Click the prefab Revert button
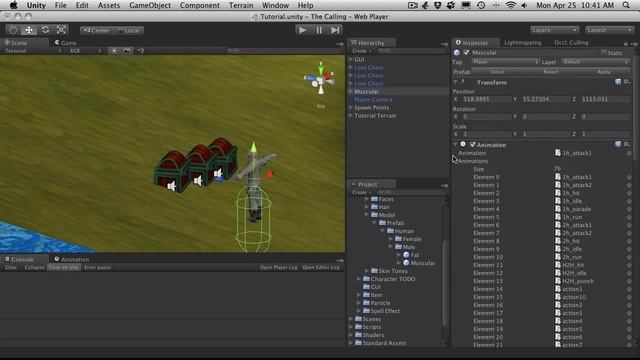This screenshot has height=360, width=640. pyautogui.click(x=551, y=72)
